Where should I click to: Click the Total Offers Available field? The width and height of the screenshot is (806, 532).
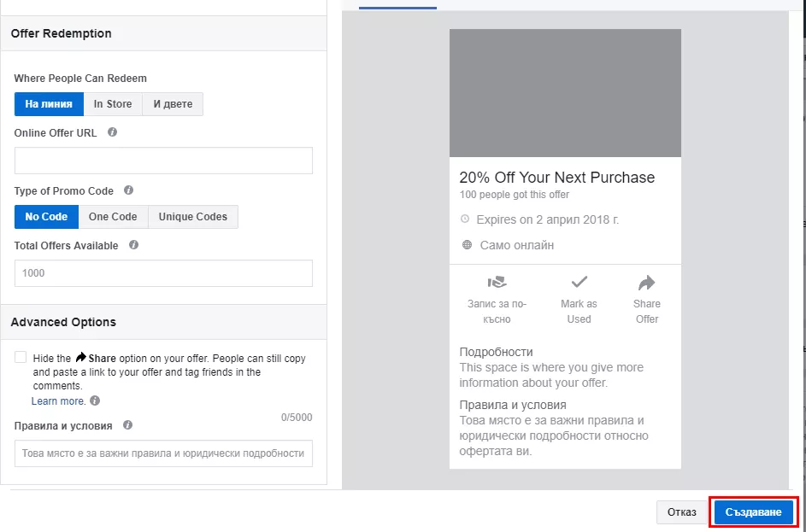(163, 273)
